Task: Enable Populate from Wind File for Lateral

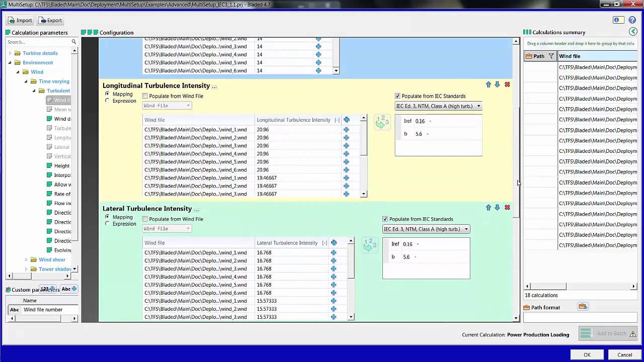Action: pos(145,219)
